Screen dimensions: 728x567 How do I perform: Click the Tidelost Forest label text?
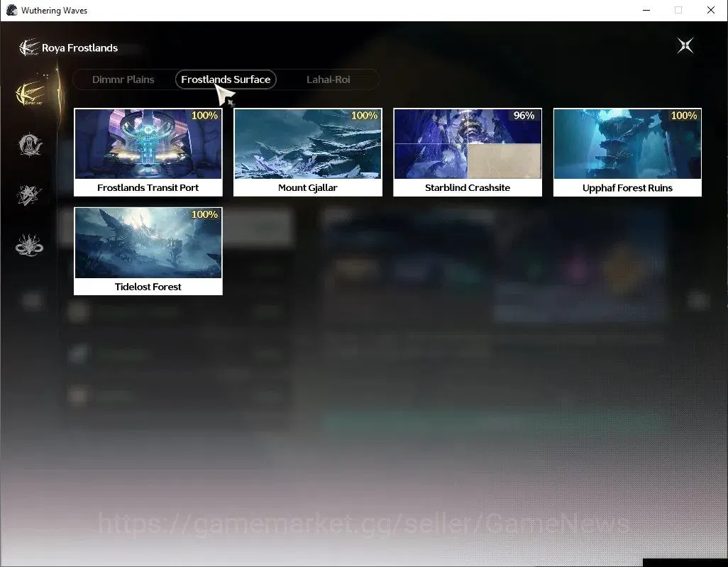(x=148, y=287)
